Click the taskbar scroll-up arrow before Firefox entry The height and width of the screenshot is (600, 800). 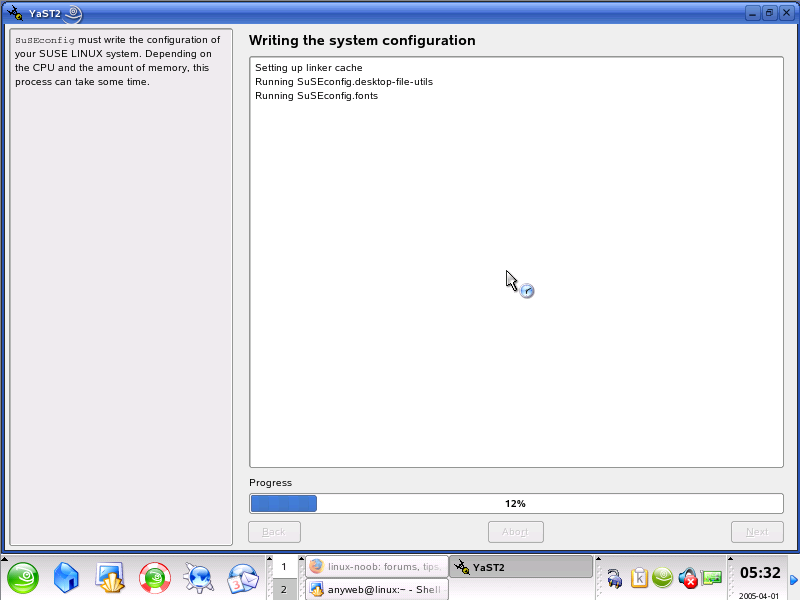302,559
